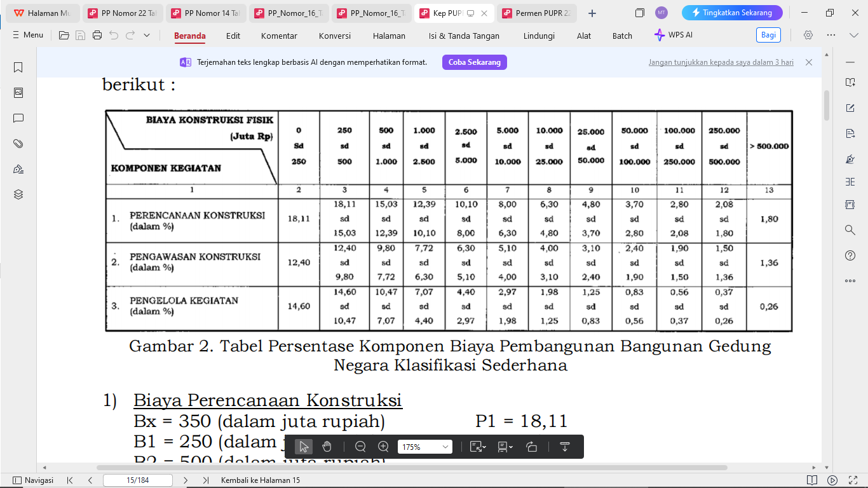Open the bookmark panel in left sidebar
The image size is (868, 488).
pyautogui.click(x=18, y=67)
